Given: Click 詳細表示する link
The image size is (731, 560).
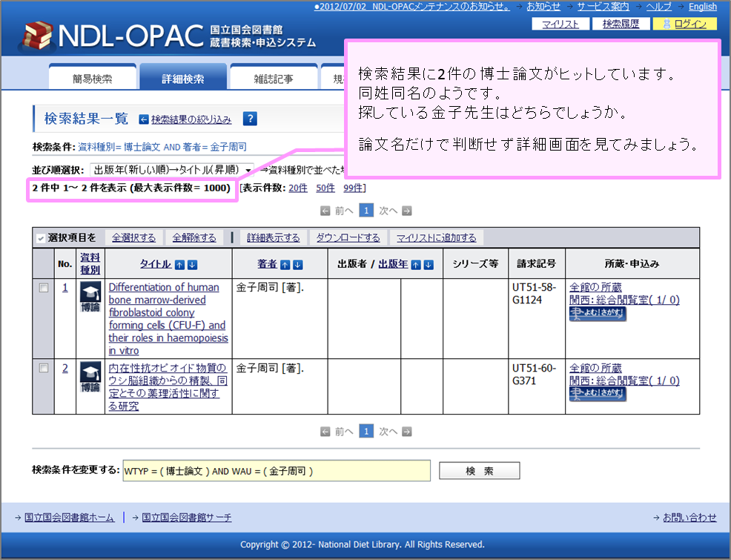Looking at the screenshot, I should point(273,238).
